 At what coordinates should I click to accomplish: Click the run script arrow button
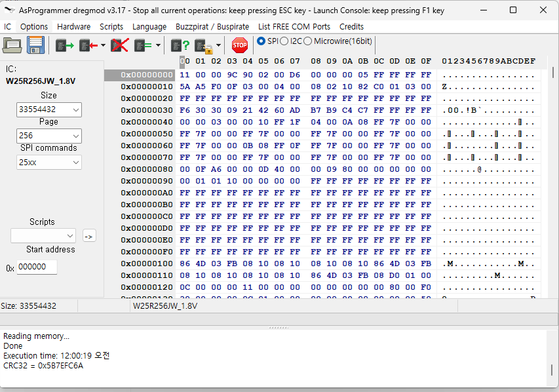click(89, 236)
